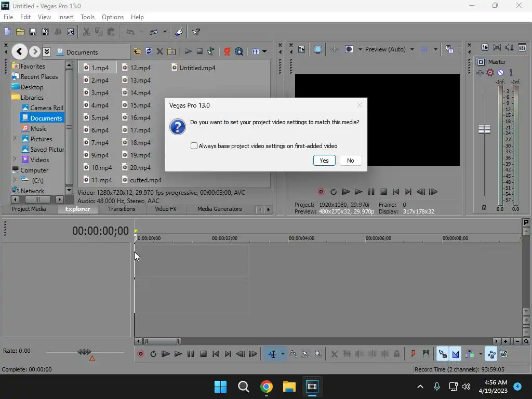This screenshot has width=532, height=399.
Task: Click the Redo arrow icon
Action: pyautogui.click(x=154, y=32)
